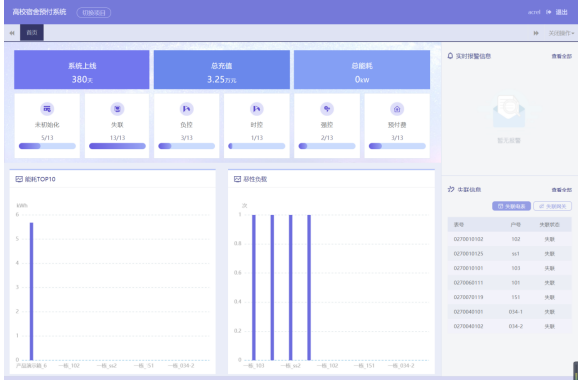
Task: Click the 强控 card icon
Action: click(x=327, y=109)
